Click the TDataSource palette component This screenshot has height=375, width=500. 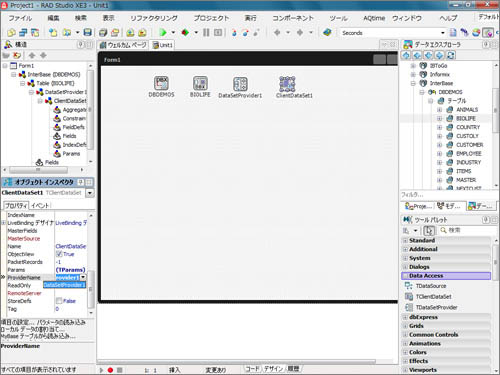pyautogui.click(x=431, y=286)
